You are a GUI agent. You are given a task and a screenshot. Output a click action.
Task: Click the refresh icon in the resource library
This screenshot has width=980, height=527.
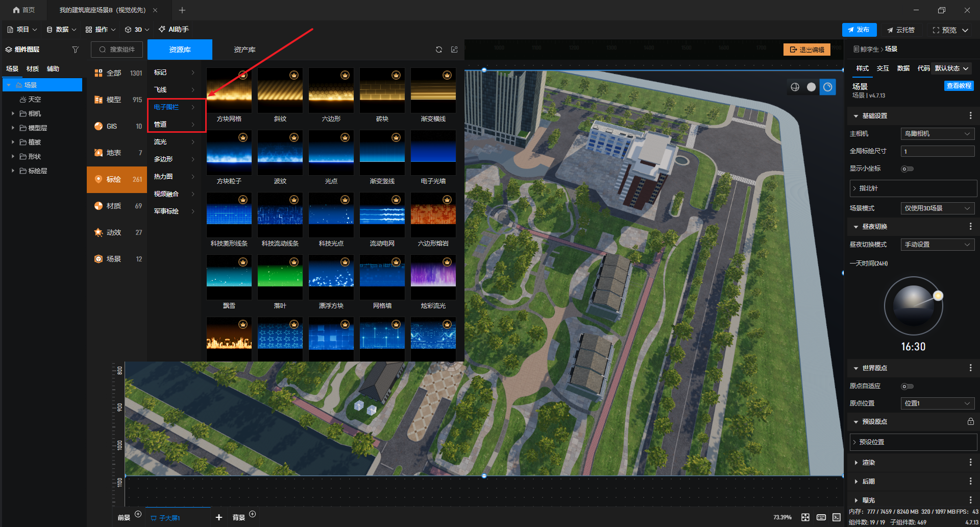tap(438, 50)
